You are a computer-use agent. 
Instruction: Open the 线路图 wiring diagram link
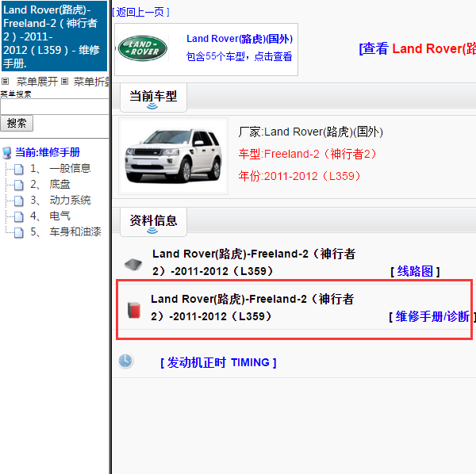(415, 271)
